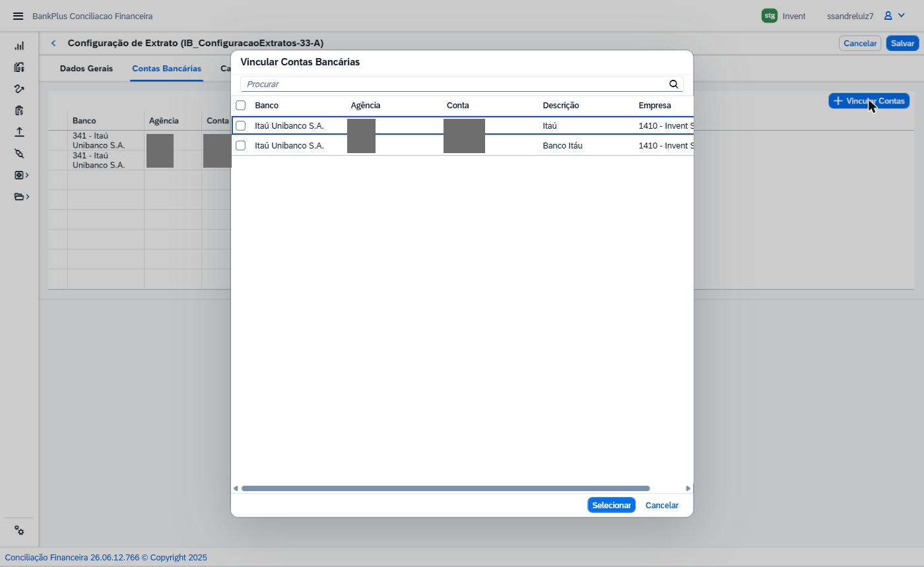Viewport: 924px width, 567px height.
Task: Click the back arrow beside Configuração de Extrato
Action: 53,43
